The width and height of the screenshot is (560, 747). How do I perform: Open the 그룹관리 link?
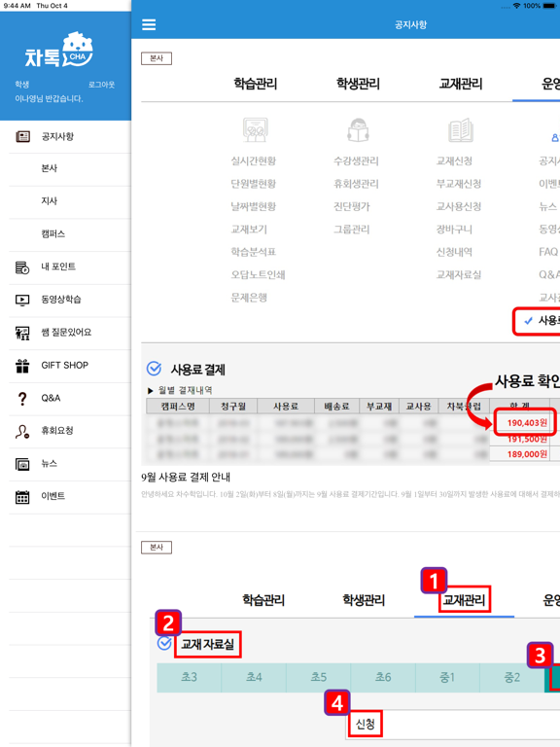[x=352, y=230]
